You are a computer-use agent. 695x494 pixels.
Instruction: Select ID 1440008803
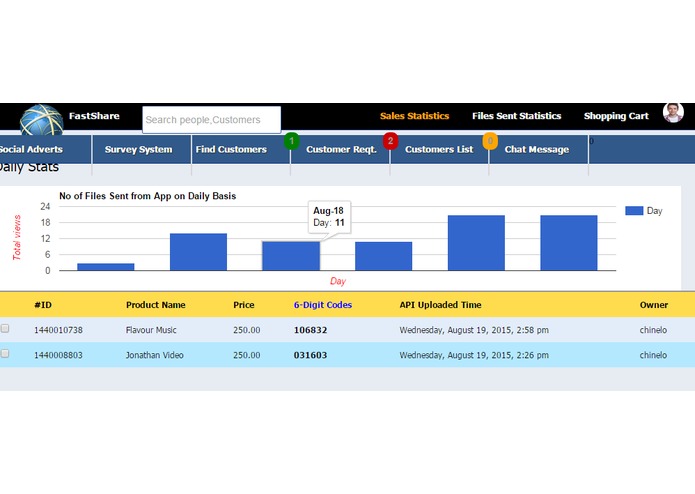click(x=59, y=355)
